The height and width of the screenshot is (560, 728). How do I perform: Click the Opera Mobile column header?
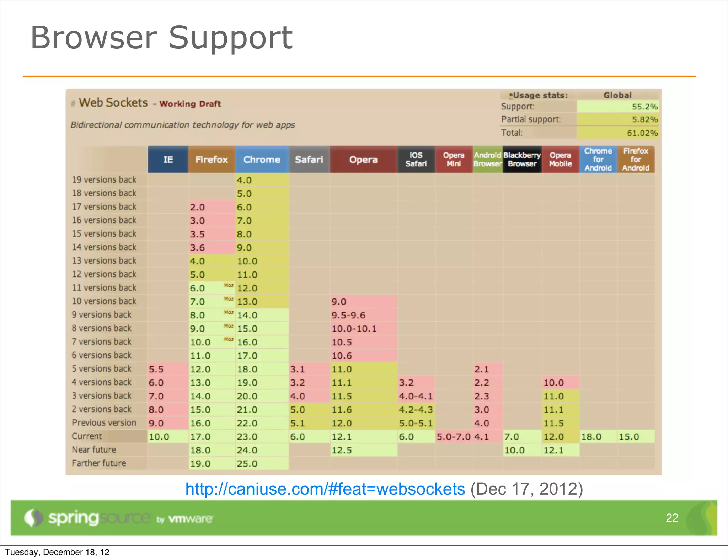[x=561, y=160]
